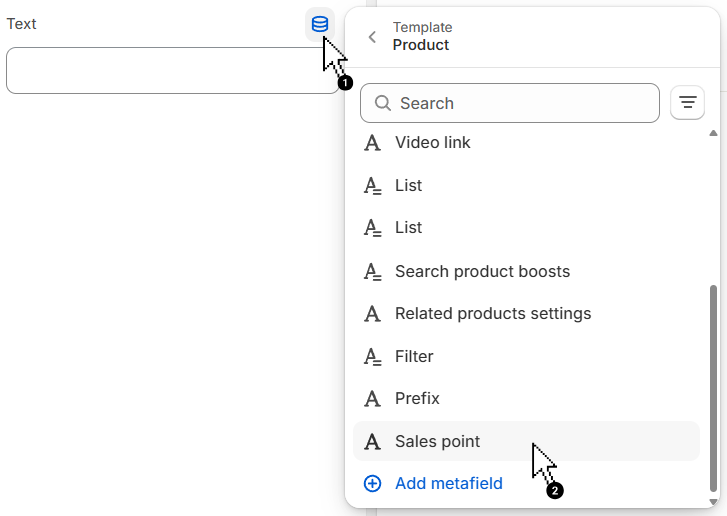Screen dimensions: 727x516
Task: Click the plus circle icon for Add metafield
Action: [372, 484]
